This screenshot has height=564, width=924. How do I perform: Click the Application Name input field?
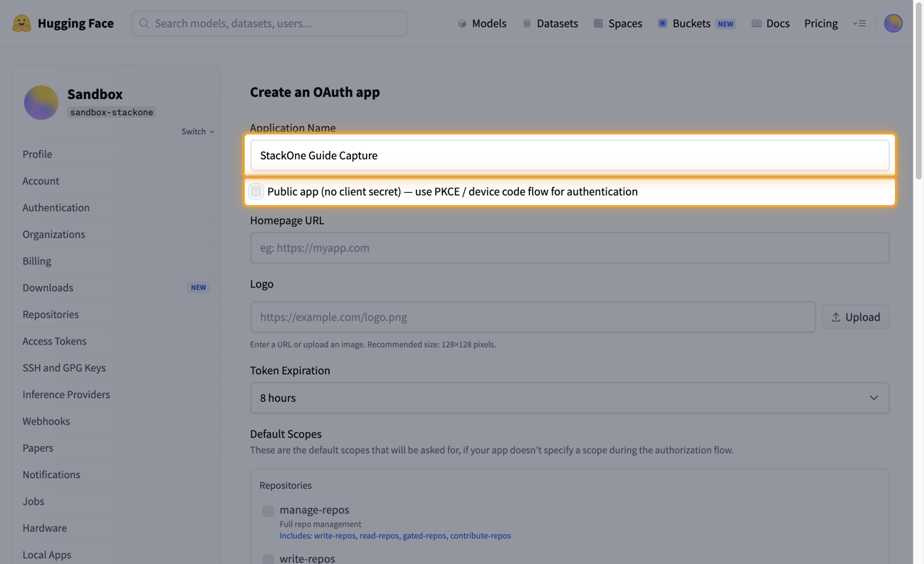click(x=570, y=155)
